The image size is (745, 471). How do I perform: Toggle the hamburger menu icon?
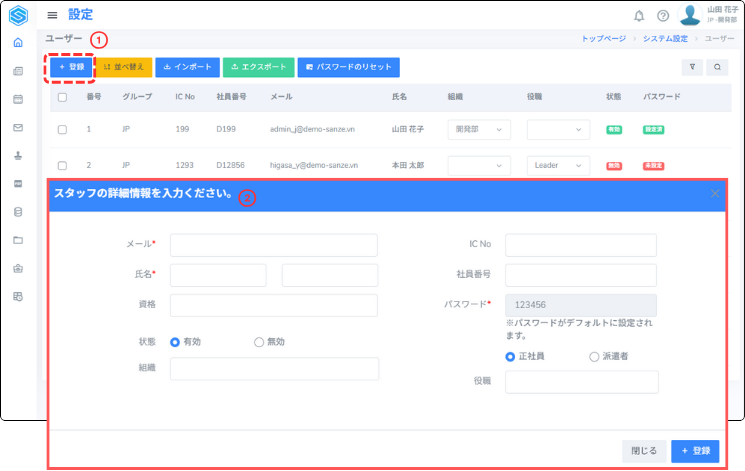(x=52, y=15)
